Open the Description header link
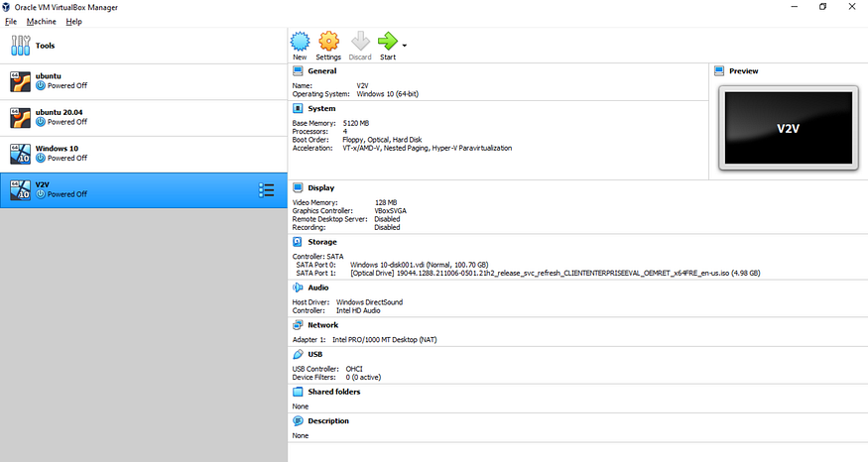This screenshot has height=462, width=868. pyautogui.click(x=328, y=421)
